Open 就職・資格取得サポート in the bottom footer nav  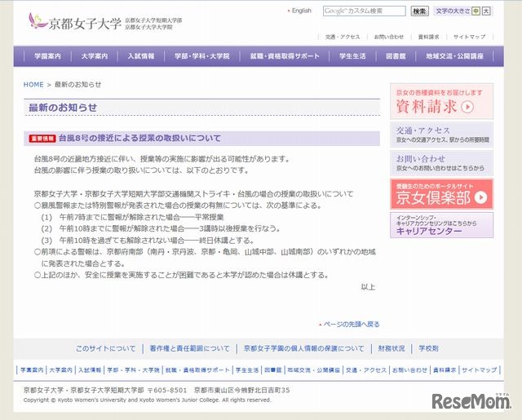coord(197,369)
